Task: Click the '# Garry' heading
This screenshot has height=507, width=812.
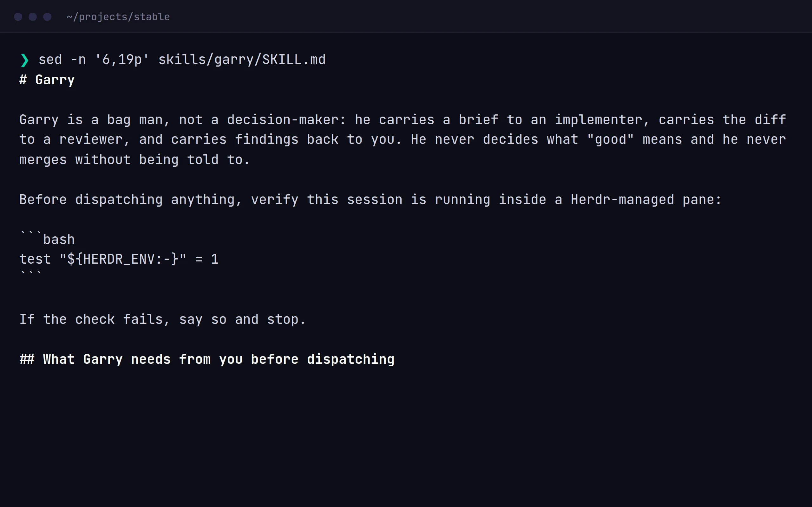Action: [47, 80]
